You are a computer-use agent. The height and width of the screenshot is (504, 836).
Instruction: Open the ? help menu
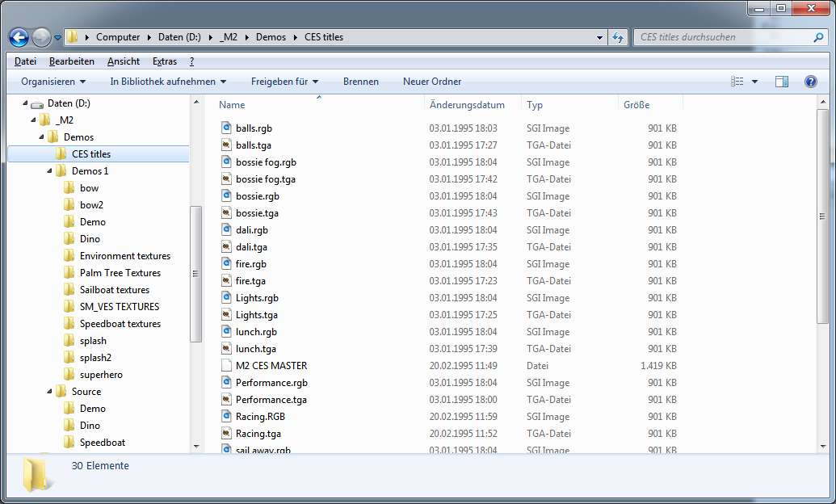[192, 61]
